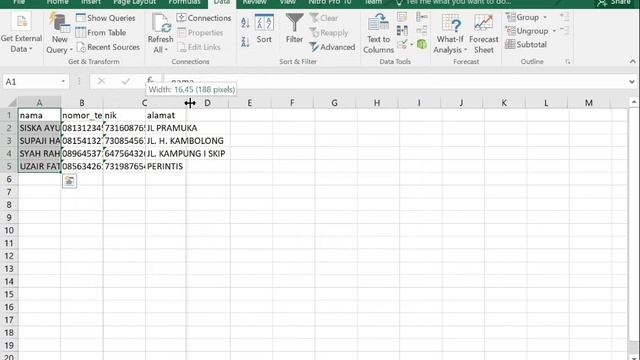640x360 pixels.
Task: Click the Hide Detail outline icon
Action: [x=564, y=30]
